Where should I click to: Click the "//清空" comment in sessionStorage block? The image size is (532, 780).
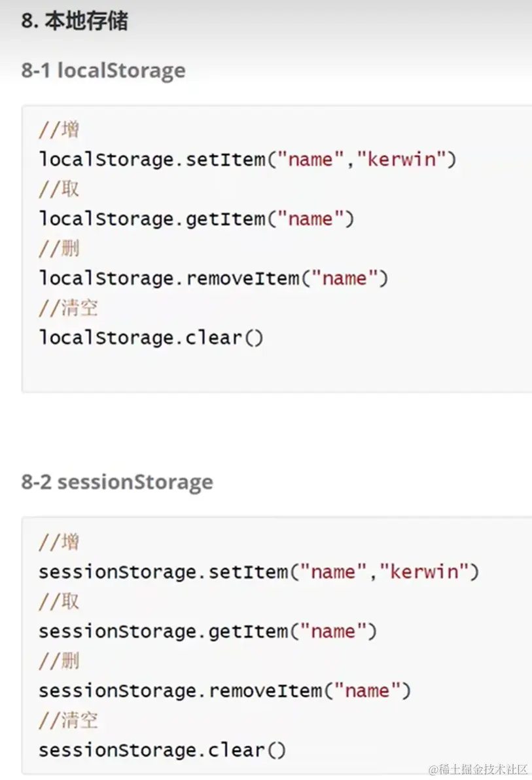[68, 720]
